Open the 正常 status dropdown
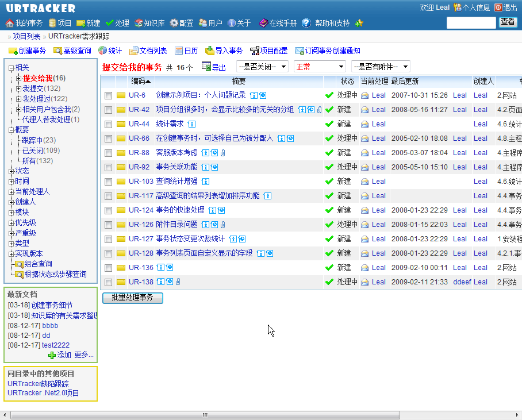Image resolution: width=522 pixels, height=420 pixels. pyautogui.click(x=320, y=67)
